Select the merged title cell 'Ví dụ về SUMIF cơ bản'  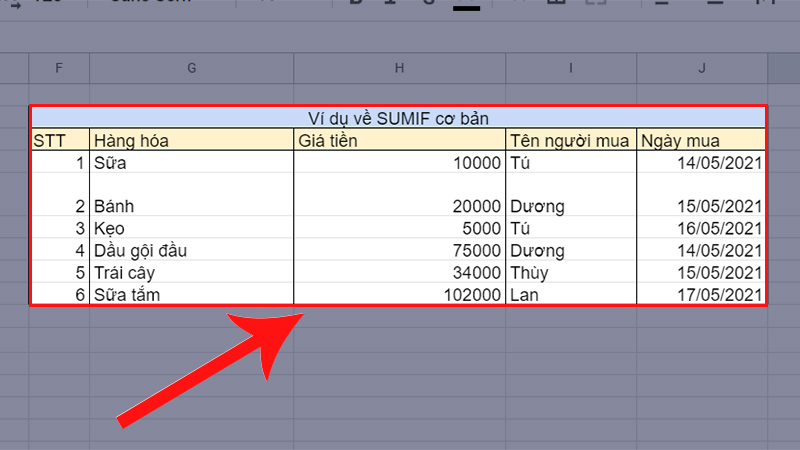(x=398, y=118)
